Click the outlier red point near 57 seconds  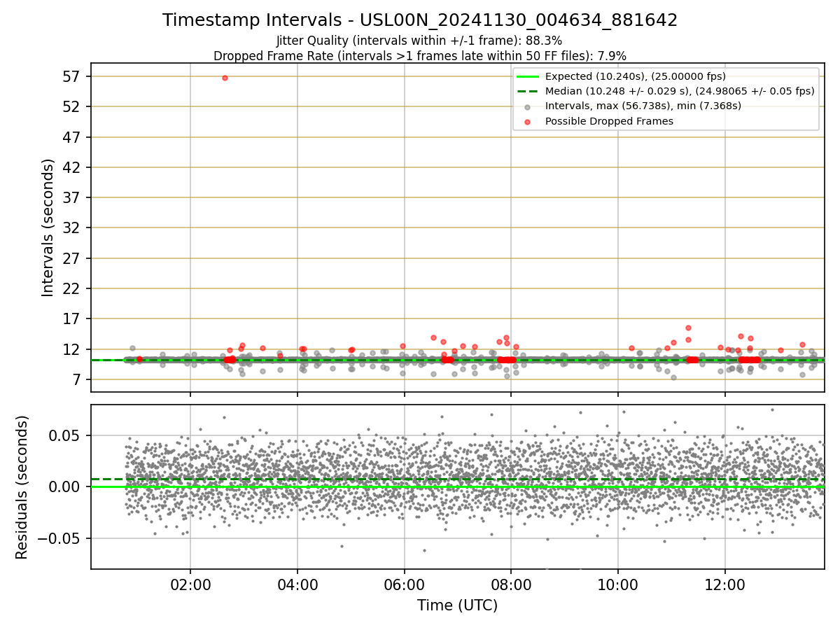pyautogui.click(x=225, y=78)
